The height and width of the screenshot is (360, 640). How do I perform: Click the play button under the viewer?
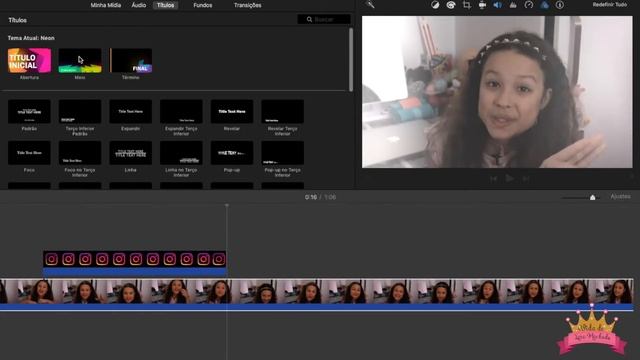point(509,178)
